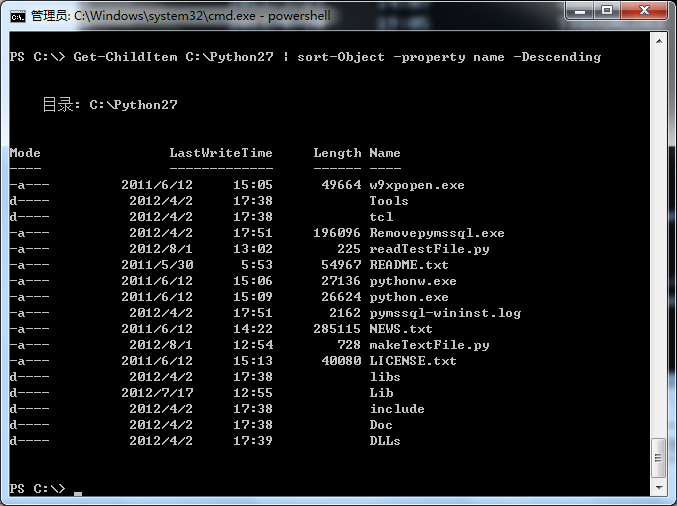Screen dimensions: 677x506
Task: Click the bottom PS C:\> prompt
Action: (38, 488)
